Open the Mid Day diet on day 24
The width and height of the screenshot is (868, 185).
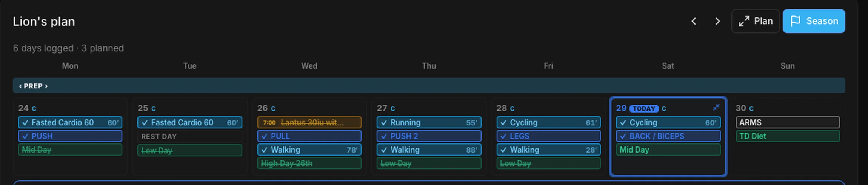[x=70, y=150]
